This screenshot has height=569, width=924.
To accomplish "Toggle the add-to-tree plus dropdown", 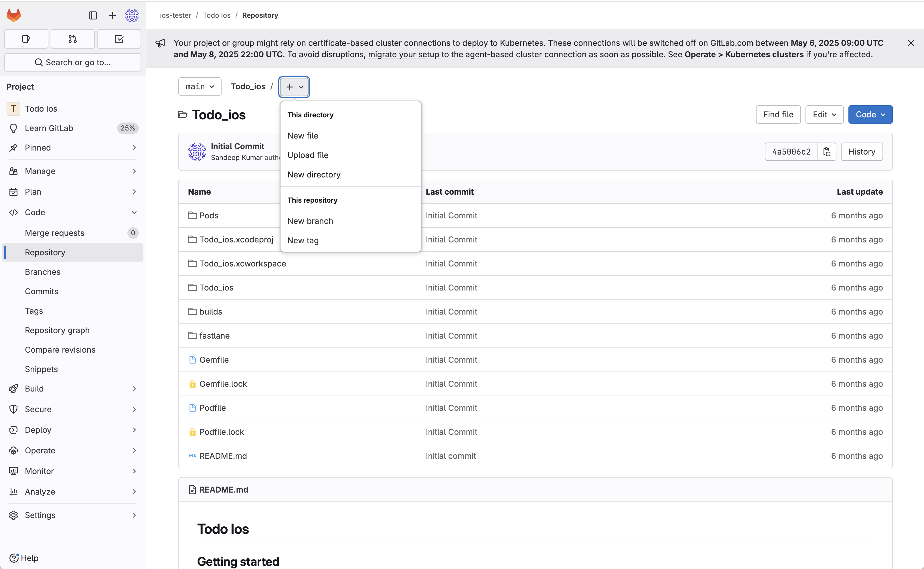I will 294,87.
